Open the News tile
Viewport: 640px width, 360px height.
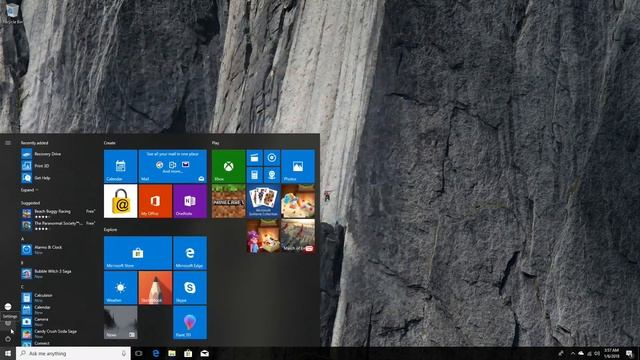(x=120, y=322)
